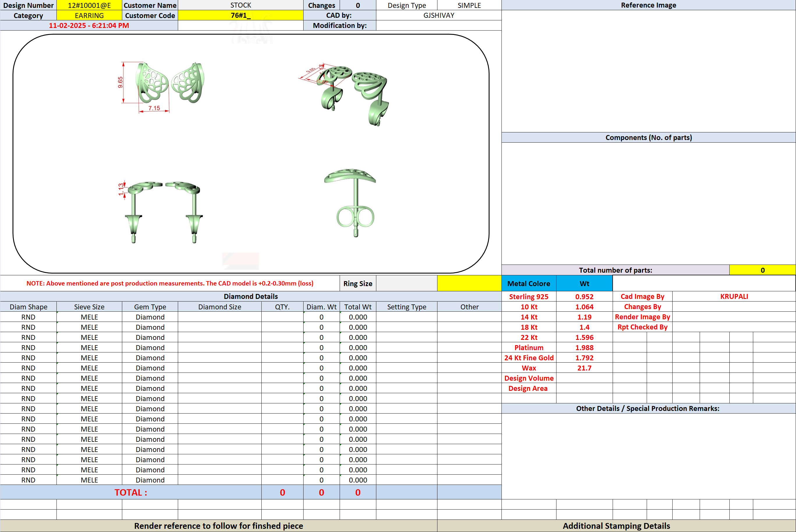
Task: Click the Customer Code label
Action: pos(150,15)
